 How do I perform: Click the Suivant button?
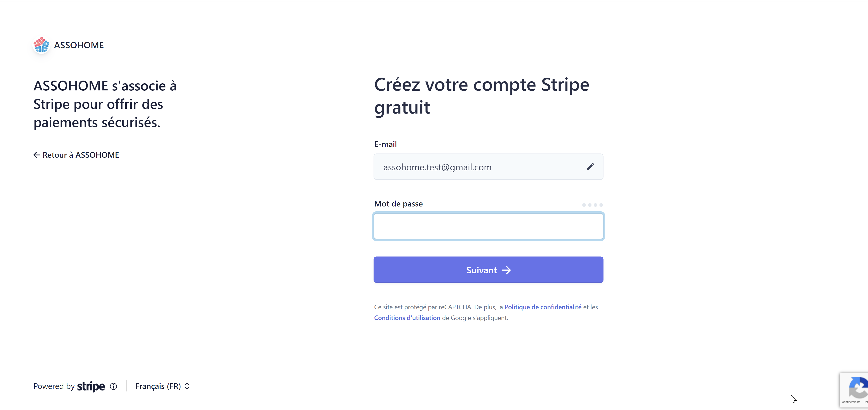(488, 270)
